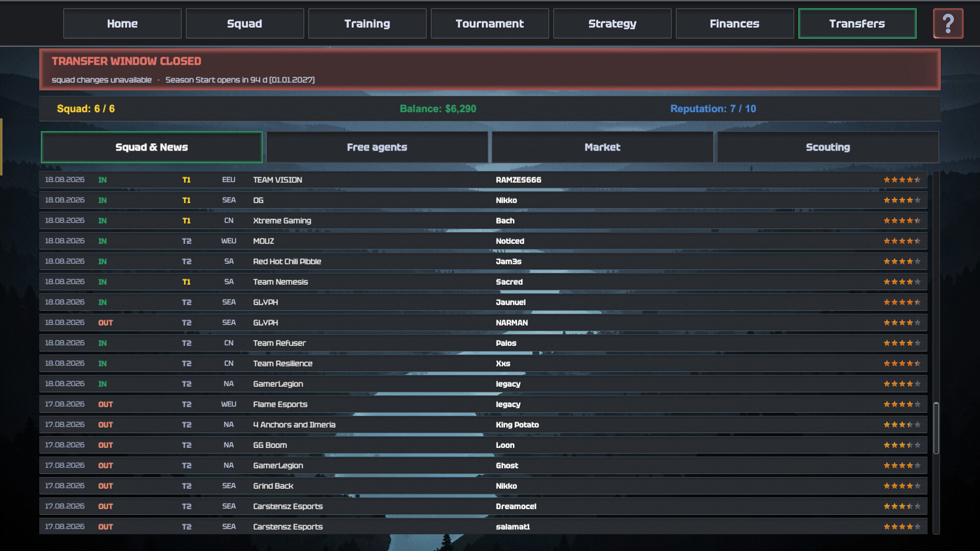
Task: Switch to the Free agents tab
Action: click(377, 147)
